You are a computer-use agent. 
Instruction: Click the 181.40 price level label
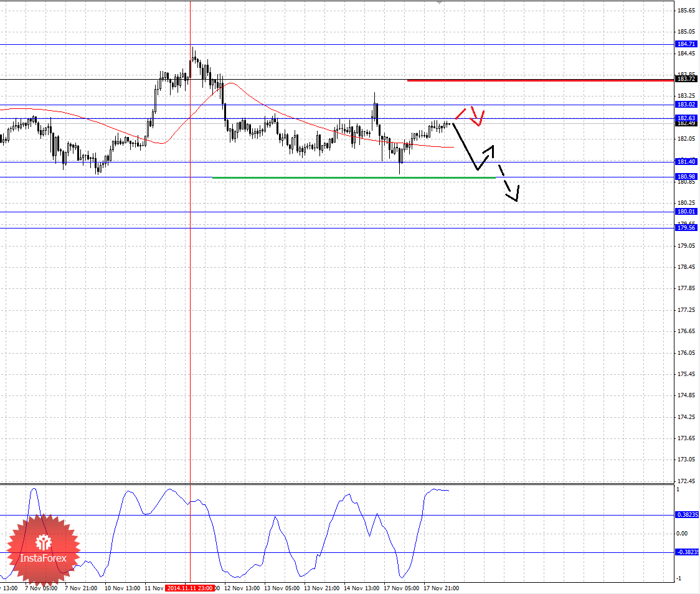click(686, 161)
